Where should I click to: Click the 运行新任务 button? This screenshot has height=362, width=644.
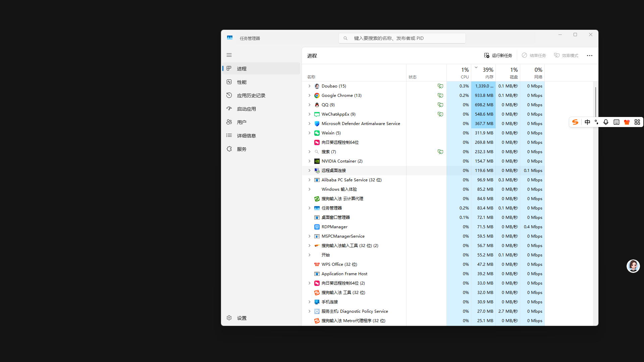point(498,56)
